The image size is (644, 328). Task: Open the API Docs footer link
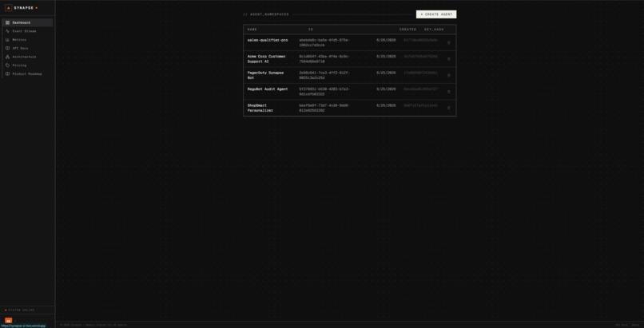[622, 325]
